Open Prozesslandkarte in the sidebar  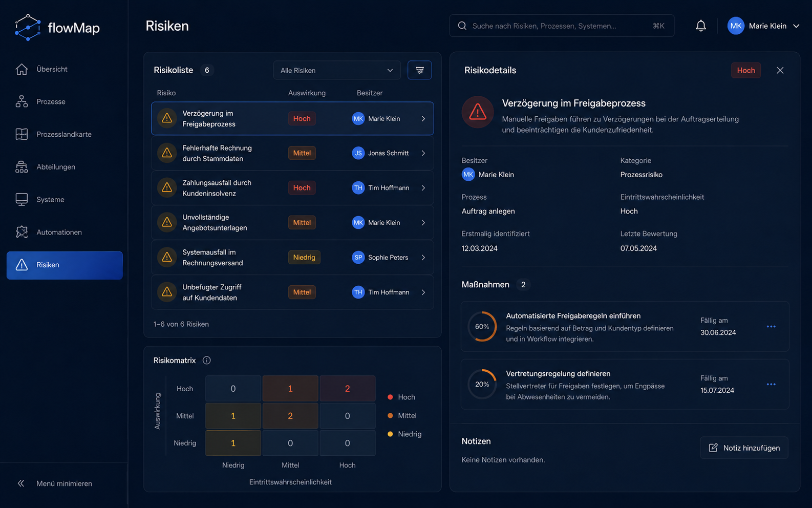[x=65, y=134]
